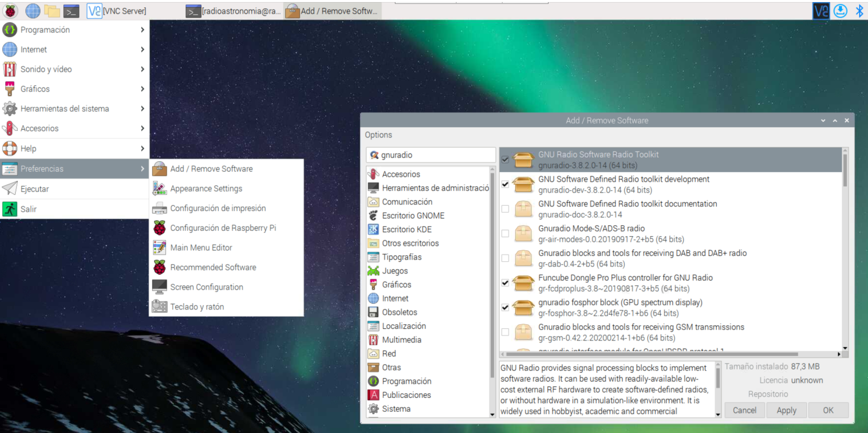
Task: Click the Preferencias menu entry
Action: [74, 169]
